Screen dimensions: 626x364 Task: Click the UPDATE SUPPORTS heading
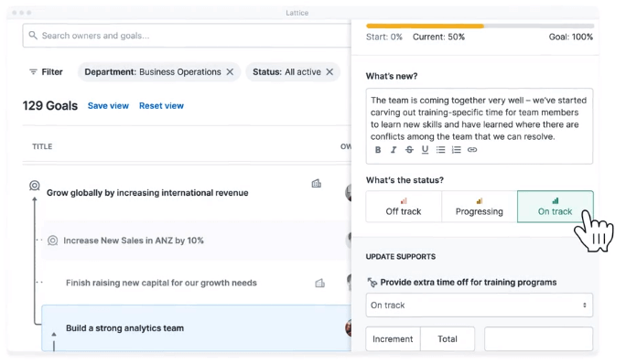[x=401, y=257]
